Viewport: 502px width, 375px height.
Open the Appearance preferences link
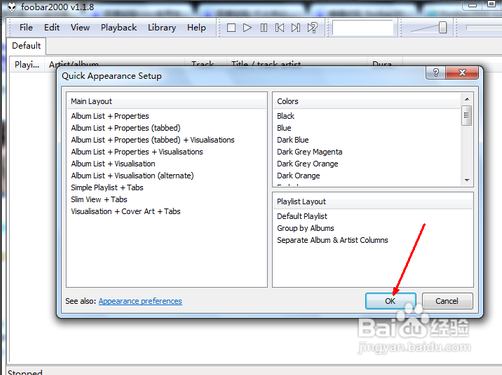pyautogui.click(x=140, y=301)
